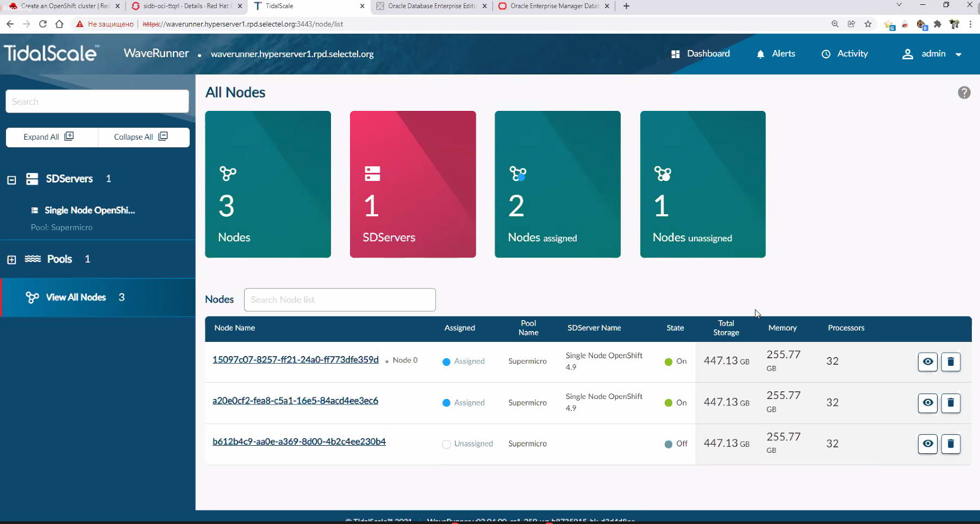The image size is (980, 524).
Task: Open node a20e0cf2-fea8-c5a1-16e5-84acd4ee3ec6 link
Action: click(x=295, y=401)
